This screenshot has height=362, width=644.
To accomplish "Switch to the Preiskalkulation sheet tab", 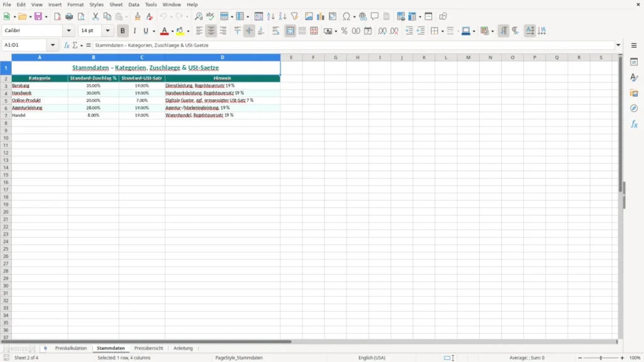I will pyautogui.click(x=71, y=348).
